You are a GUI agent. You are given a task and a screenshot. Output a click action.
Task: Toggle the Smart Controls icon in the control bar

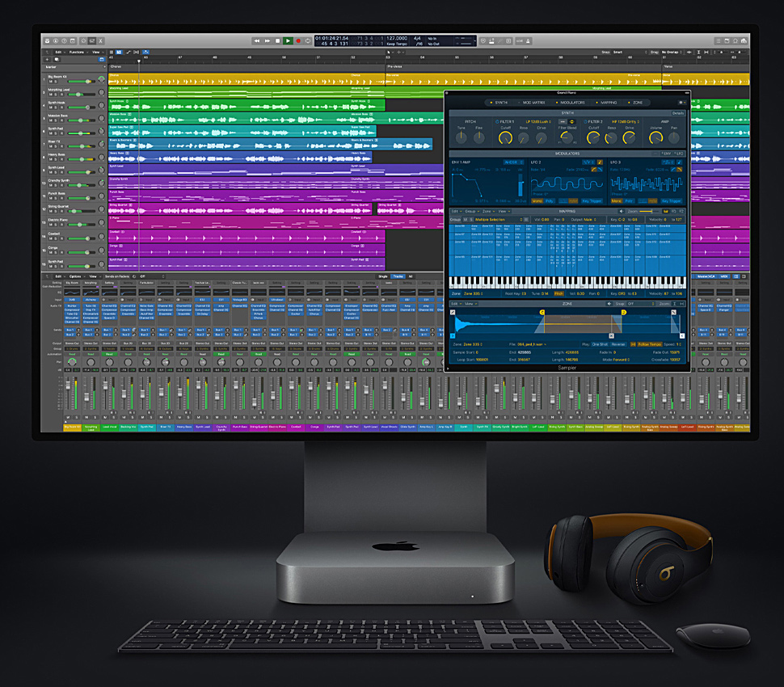point(83,41)
